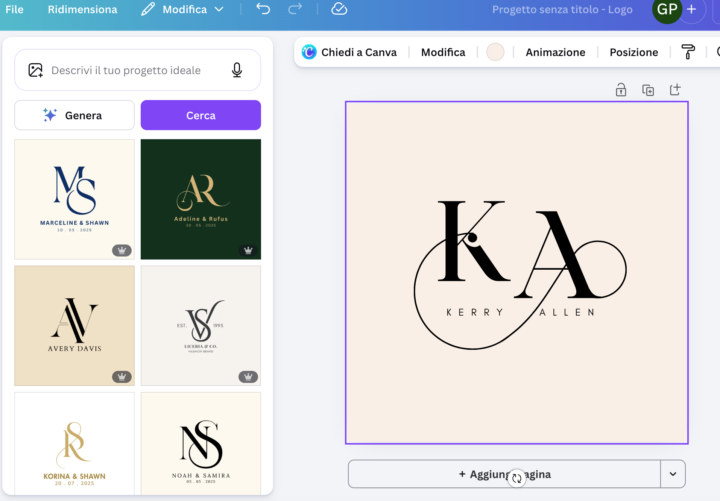
Task: Click the crown badge on the MS template
Action: tap(122, 250)
